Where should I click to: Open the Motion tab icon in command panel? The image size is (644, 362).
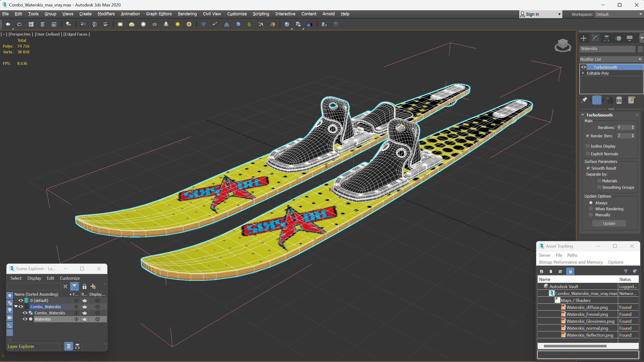618,38
